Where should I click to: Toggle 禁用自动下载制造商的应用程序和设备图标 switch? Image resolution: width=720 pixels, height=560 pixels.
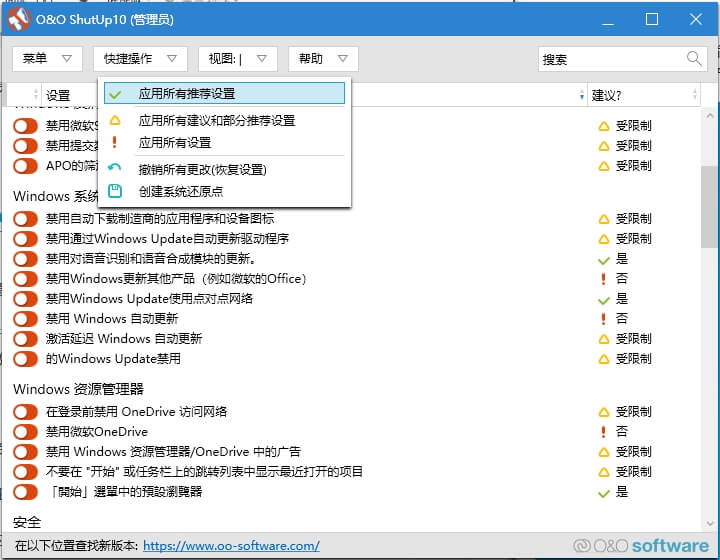tap(25, 219)
